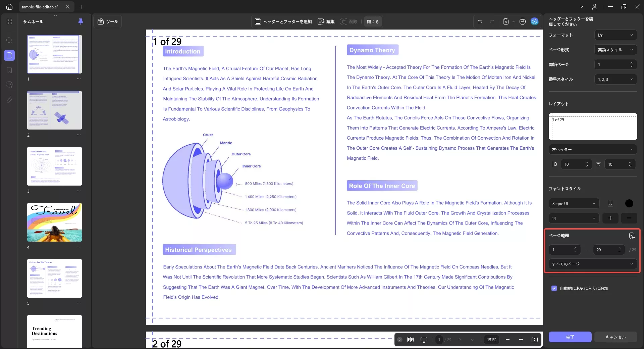Image resolution: width=644 pixels, height=349 pixels.
Task: Click the undo arrow
Action: click(x=480, y=21)
